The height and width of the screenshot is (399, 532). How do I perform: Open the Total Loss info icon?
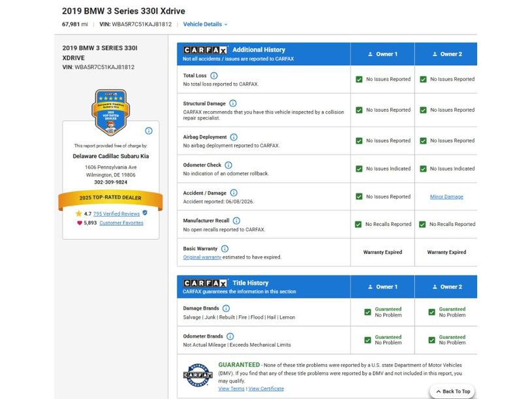213,76
